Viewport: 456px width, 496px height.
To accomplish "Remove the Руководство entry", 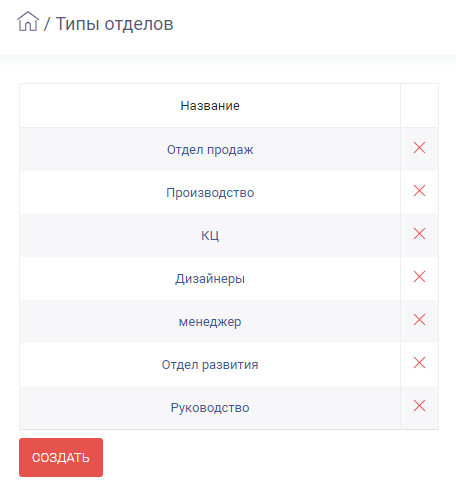I will click(419, 406).
